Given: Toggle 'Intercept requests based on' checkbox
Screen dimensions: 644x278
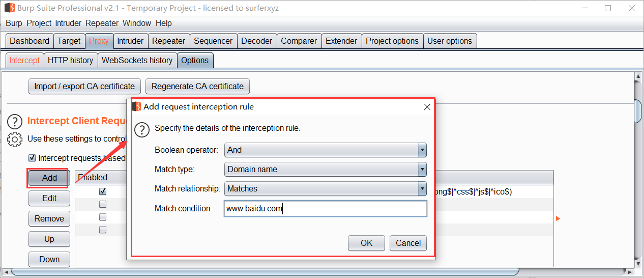Looking at the screenshot, I should (x=32, y=158).
